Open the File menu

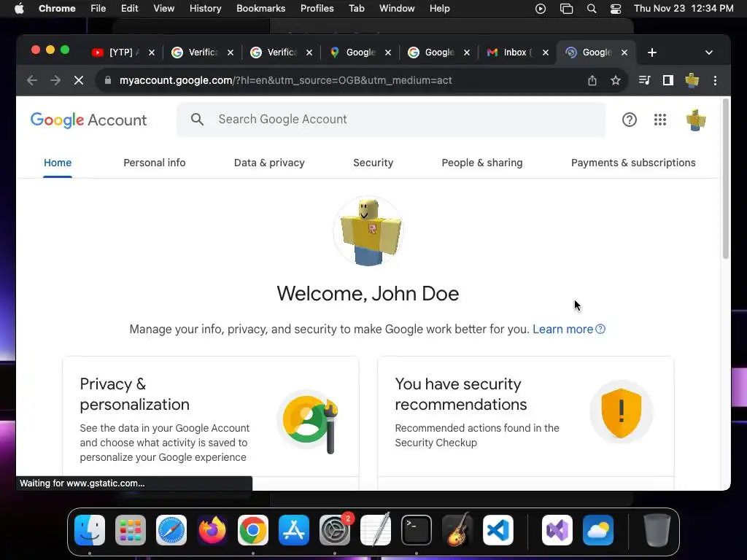click(98, 9)
